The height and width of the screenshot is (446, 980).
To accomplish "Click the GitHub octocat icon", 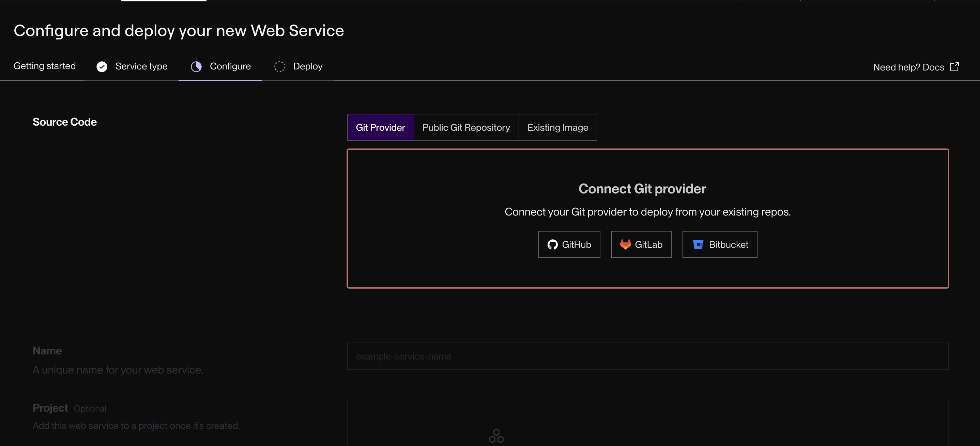I will 552,244.
